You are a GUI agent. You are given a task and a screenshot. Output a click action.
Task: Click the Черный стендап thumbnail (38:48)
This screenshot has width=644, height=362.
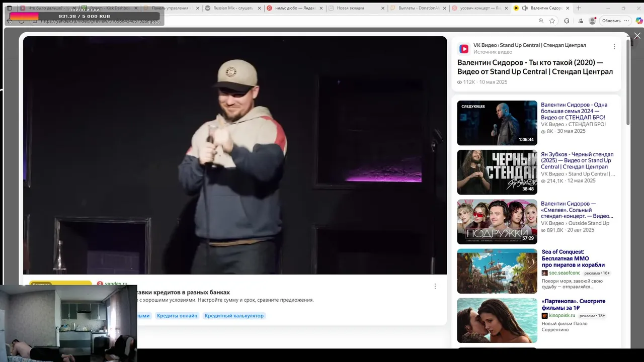[x=497, y=172]
